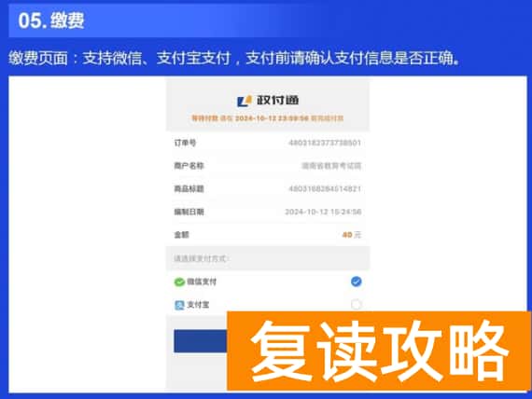Click the 40 元 amount value
The image size is (532, 399).
click(x=352, y=235)
